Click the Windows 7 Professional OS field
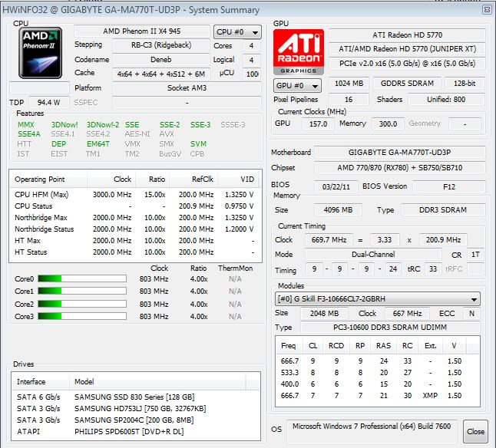 pyautogui.click(x=372, y=431)
